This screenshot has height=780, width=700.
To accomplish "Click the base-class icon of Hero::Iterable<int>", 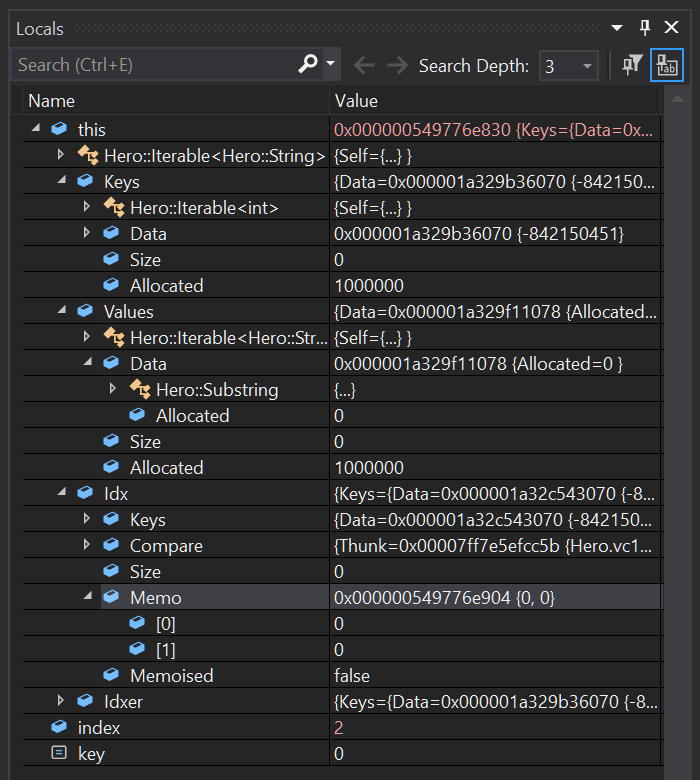I will tap(114, 207).
